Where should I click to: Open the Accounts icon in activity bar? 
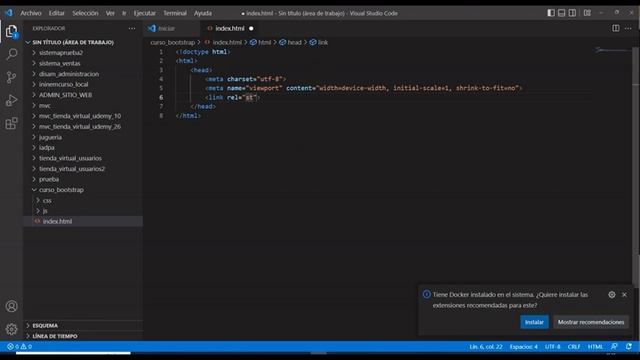coord(11,306)
